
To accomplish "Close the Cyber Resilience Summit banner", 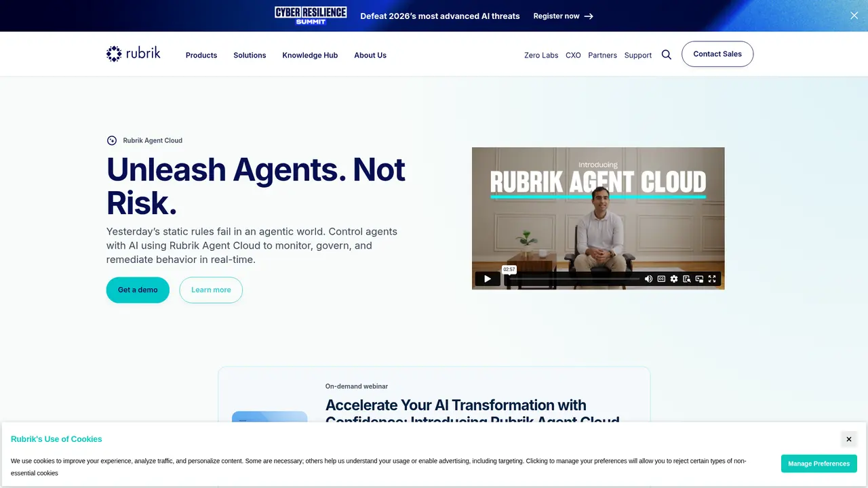I will tap(854, 16).
